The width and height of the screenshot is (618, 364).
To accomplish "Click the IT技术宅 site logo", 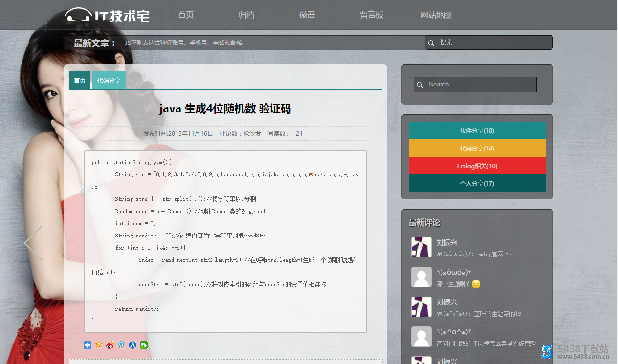I will [107, 15].
